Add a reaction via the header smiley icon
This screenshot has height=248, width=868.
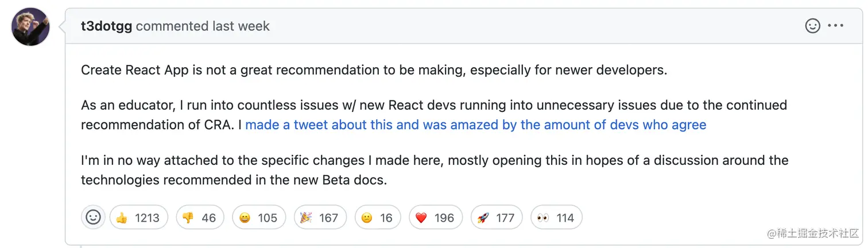tap(813, 26)
